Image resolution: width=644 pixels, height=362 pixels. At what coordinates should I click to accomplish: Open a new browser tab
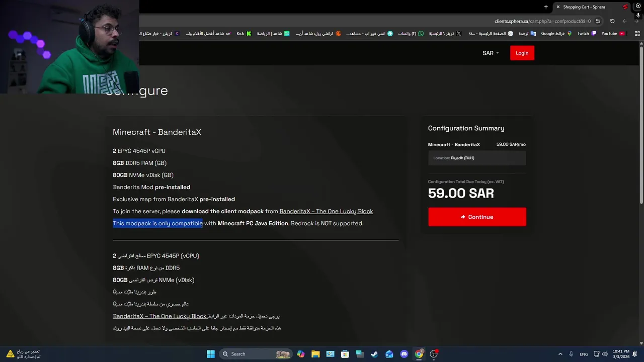tap(546, 7)
